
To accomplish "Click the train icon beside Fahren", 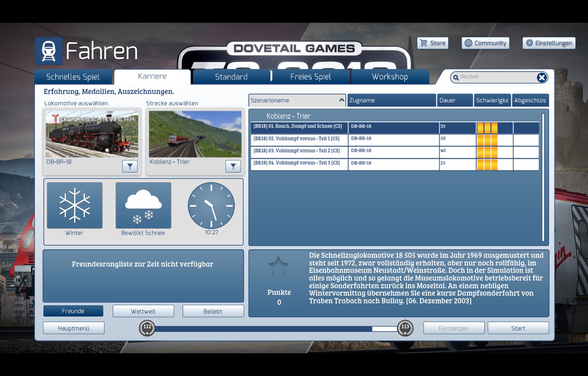I will point(49,51).
